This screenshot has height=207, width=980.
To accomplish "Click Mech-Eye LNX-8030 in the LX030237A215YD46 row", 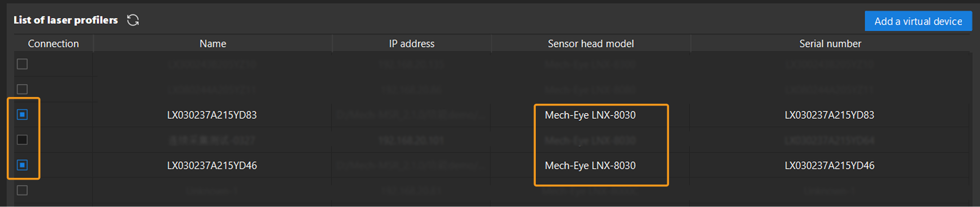I will [x=590, y=166].
